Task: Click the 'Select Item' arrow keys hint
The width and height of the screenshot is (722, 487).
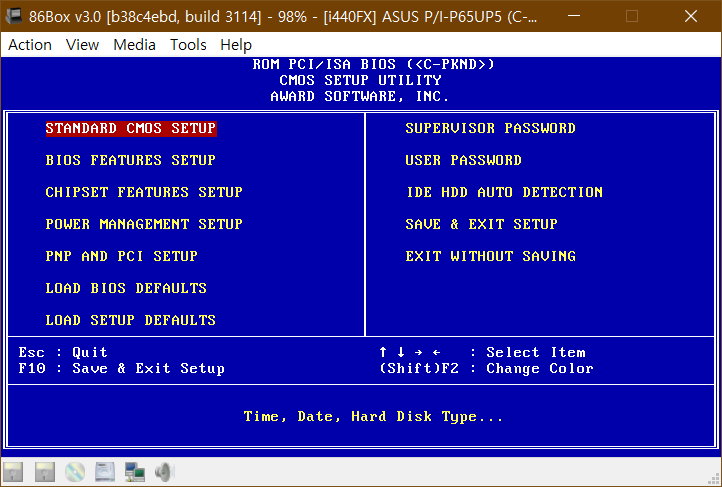Action: pos(482,353)
